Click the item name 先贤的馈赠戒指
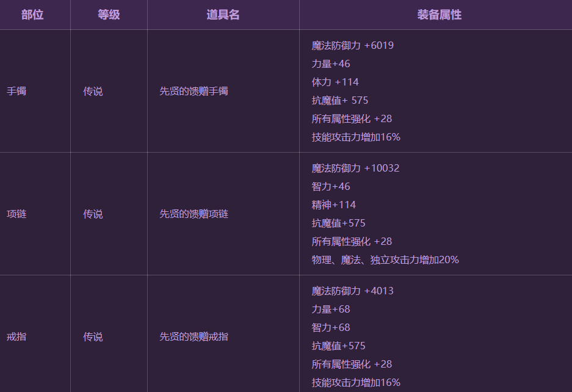 (194, 337)
